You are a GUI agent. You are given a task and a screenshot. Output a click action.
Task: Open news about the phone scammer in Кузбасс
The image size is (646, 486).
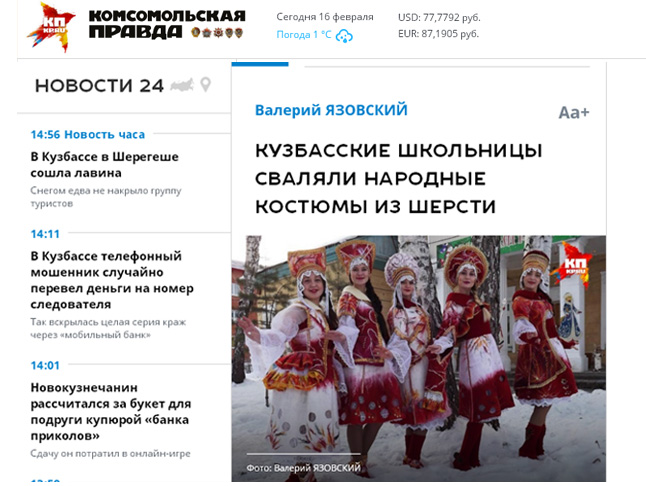pyautogui.click(x=112, y=280)
